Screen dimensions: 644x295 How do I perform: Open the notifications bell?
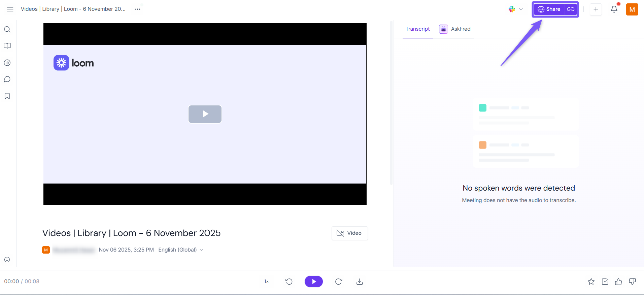[614, 9]
